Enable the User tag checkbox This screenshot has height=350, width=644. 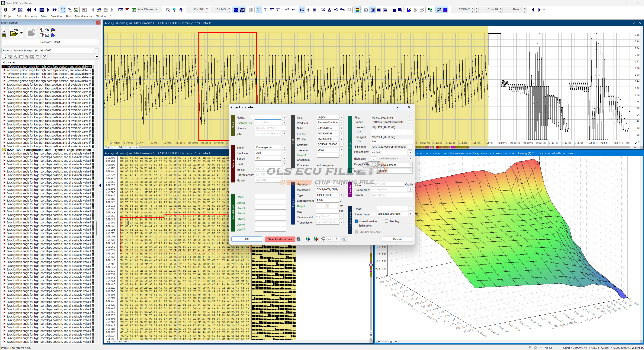(387, 221)
